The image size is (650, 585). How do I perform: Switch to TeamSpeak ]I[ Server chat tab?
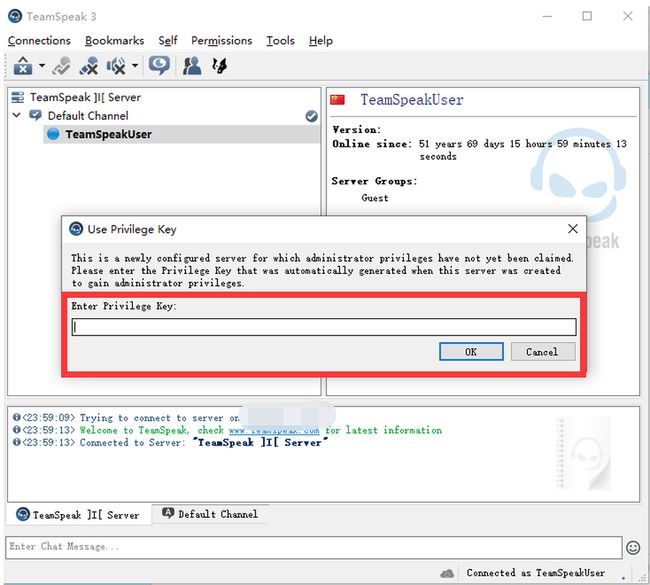click(78, 515)
